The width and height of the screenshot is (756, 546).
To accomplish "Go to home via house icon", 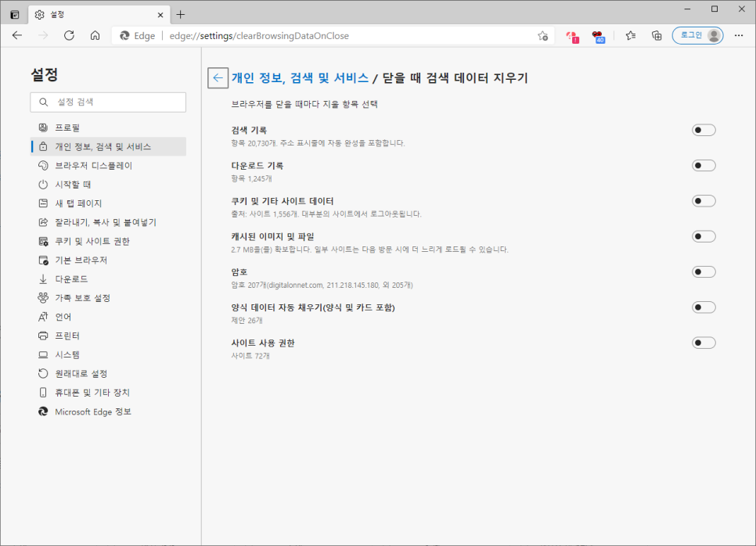I will [x=95, y=35].
